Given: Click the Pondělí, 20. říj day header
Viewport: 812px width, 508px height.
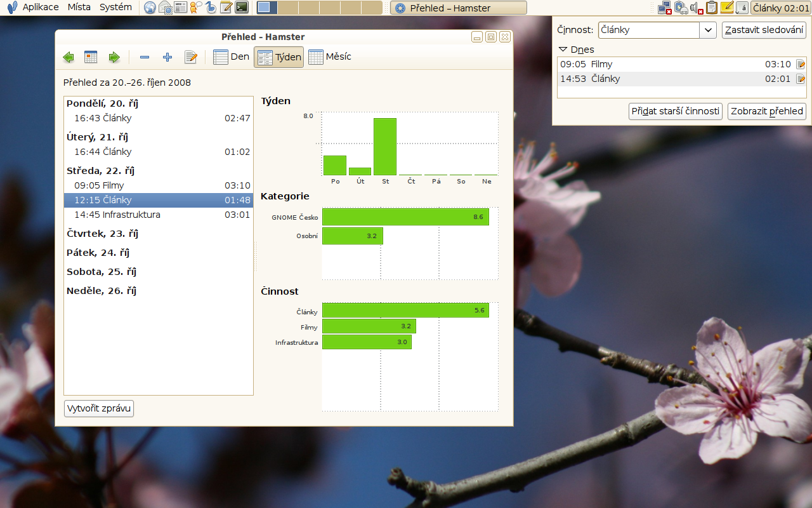Looking at the screenshot, I should [x=102, y=104].
